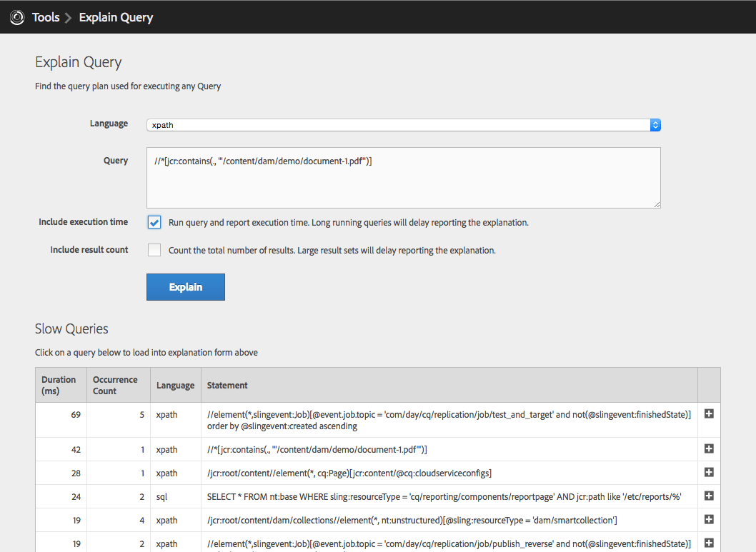Uncheck Include execution time checkbox
Viewport: 756px width, 552px height.
coord(154,222)
